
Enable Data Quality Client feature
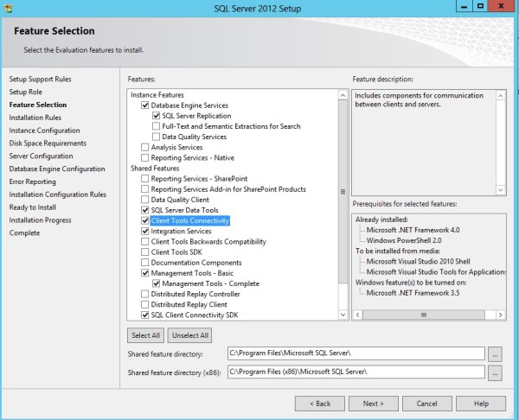[x=144, y=200]
